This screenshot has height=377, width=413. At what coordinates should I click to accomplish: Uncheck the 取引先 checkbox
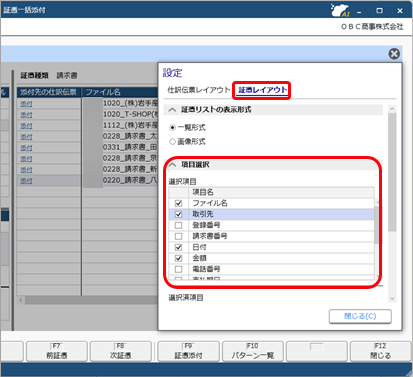[179, 214]
